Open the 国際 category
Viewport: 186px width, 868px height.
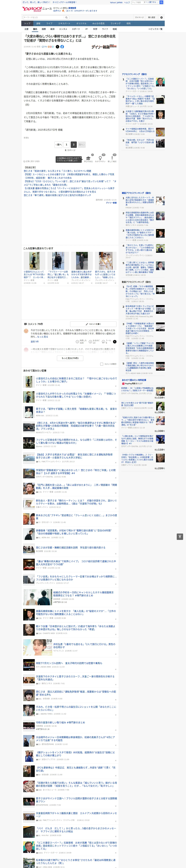point(44,29)
